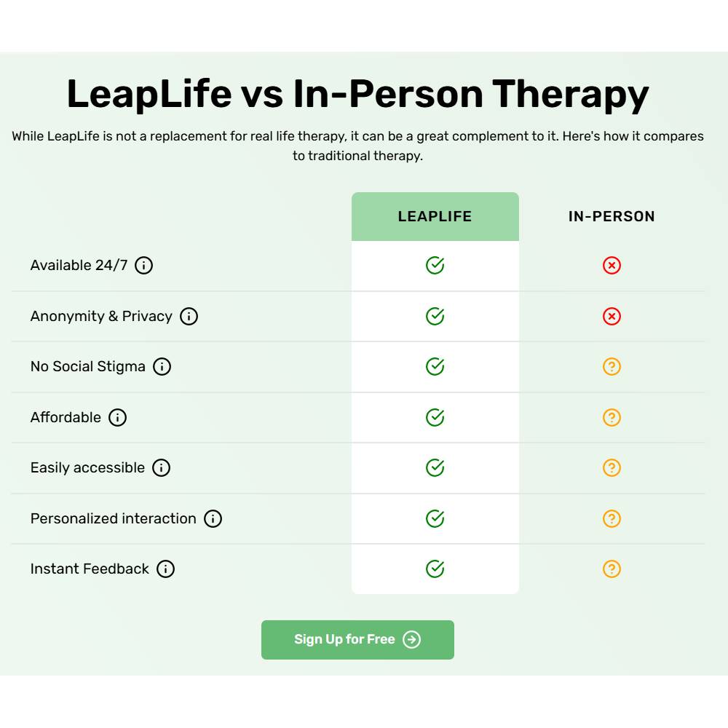Click the red cross for Available 24/7 In-Person

click(x=612, y=265)
